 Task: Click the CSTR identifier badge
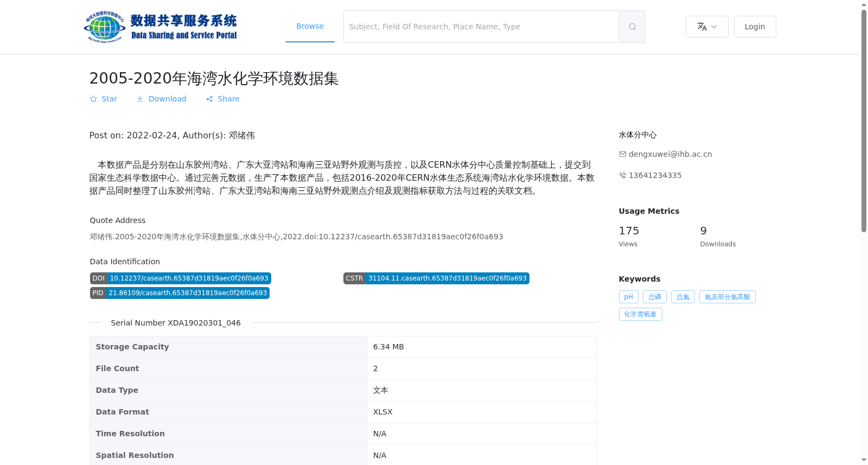click(436, 278)
